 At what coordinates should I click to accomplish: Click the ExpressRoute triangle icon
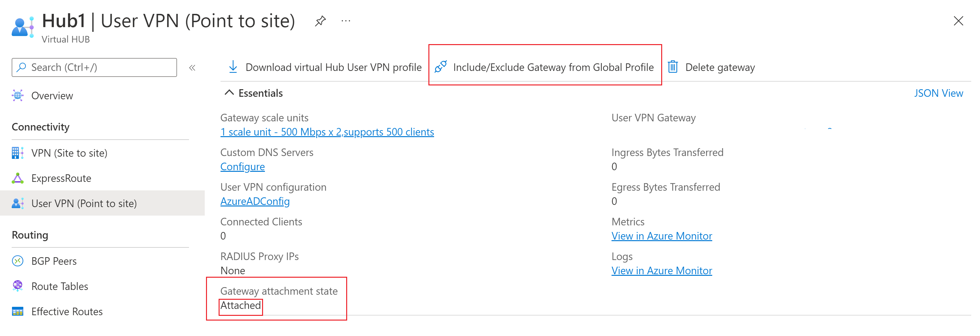(x=18, y=178)
